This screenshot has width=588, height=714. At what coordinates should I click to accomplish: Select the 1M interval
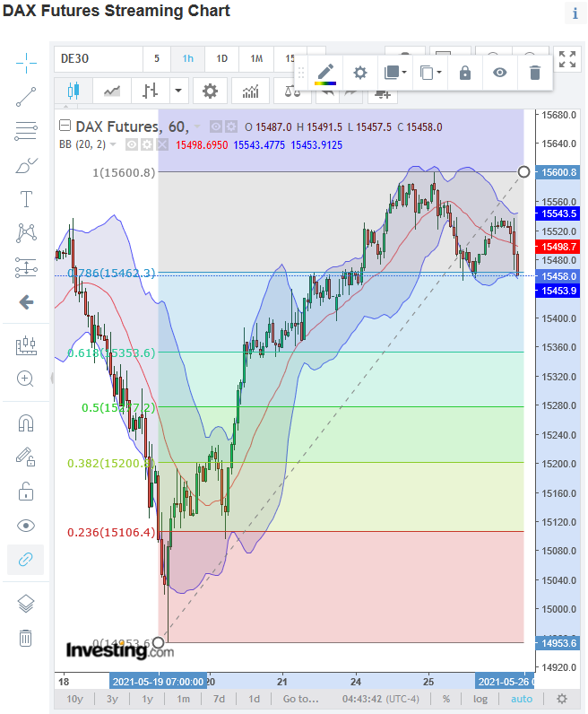256,58
